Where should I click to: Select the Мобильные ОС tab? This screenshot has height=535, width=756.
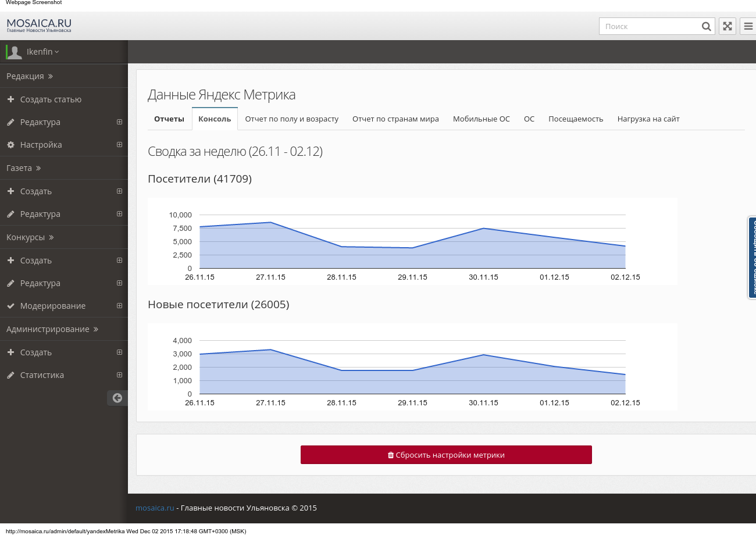(x=481, y=119)
